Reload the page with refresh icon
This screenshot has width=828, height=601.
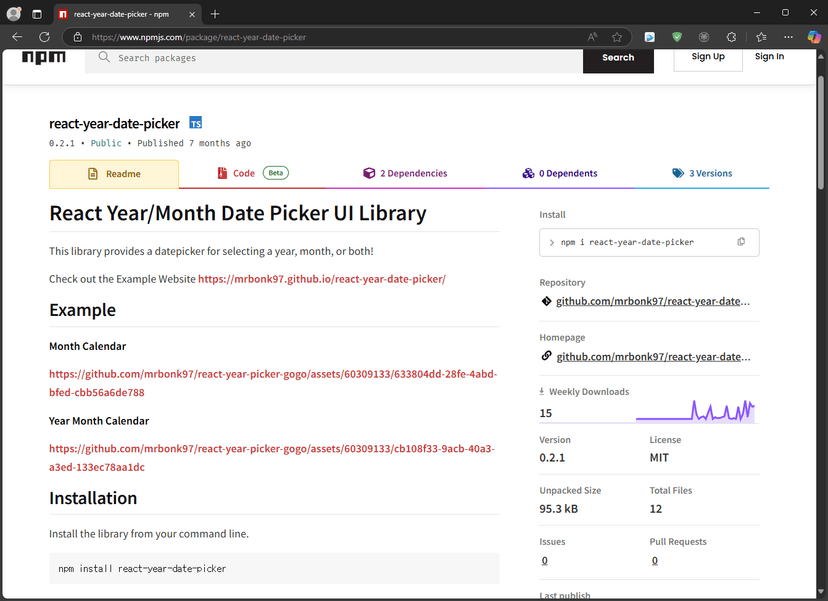(44, 37)
